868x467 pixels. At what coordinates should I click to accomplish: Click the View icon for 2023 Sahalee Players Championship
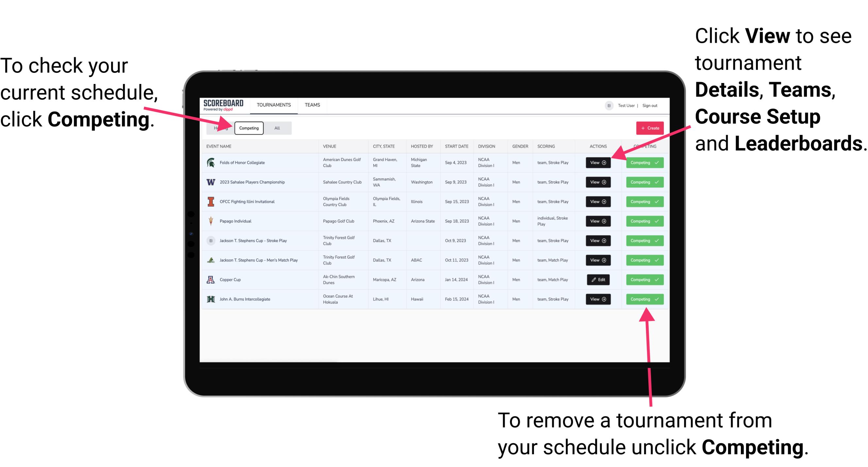coord(598,182)
